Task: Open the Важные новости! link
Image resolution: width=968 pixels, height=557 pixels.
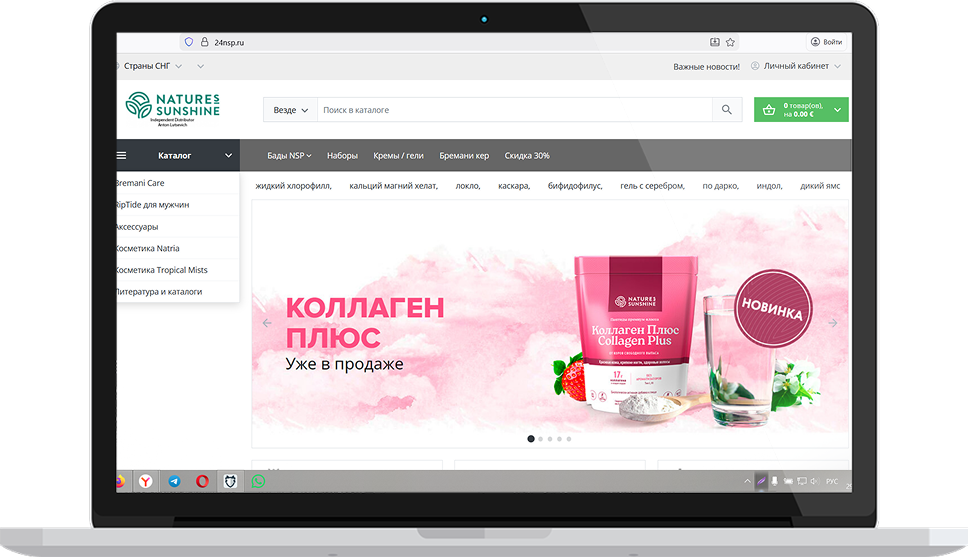Action: [706, 67]
